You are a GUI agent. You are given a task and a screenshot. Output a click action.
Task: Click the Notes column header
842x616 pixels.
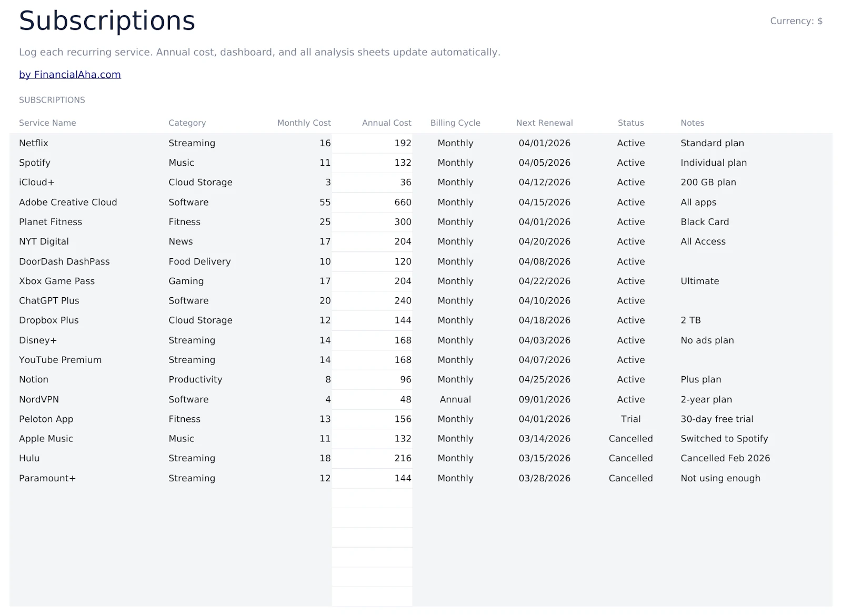tap(692, 123)
